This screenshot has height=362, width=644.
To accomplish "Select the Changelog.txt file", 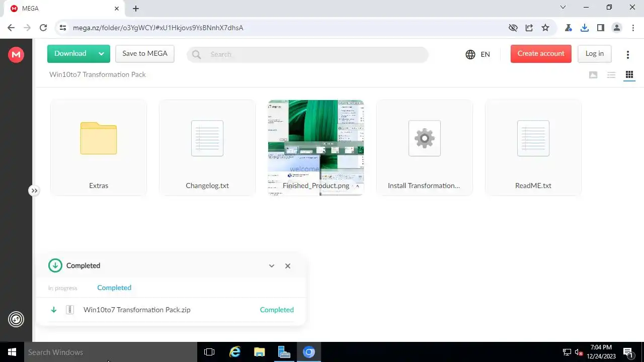I will 207,148.
